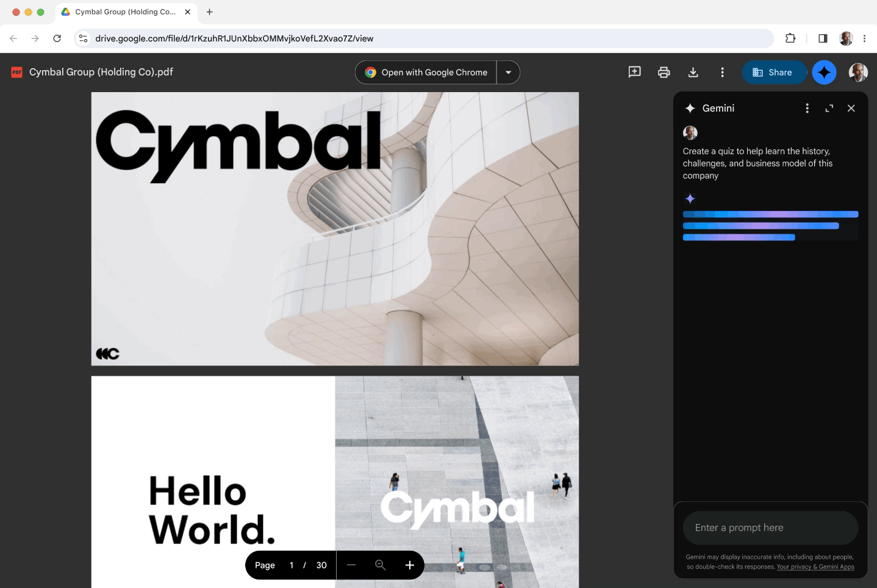Download the Cymbal Group PDF
The width and height of the screenshot is (877, 588).
693,72
